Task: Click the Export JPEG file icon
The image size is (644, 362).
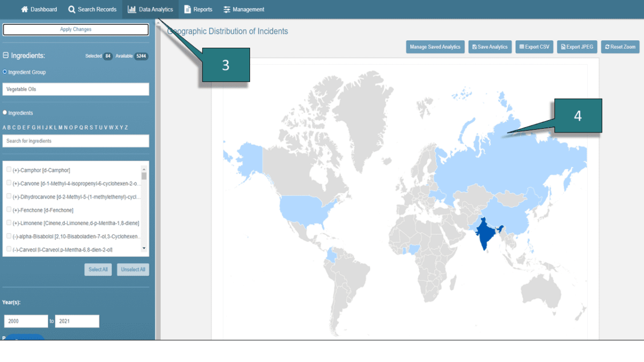Action: (562, 47)
